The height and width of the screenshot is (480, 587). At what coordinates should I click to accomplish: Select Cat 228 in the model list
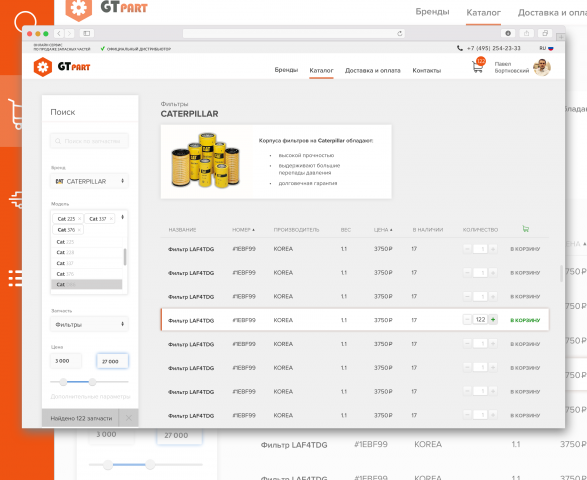tap(86, 252)
